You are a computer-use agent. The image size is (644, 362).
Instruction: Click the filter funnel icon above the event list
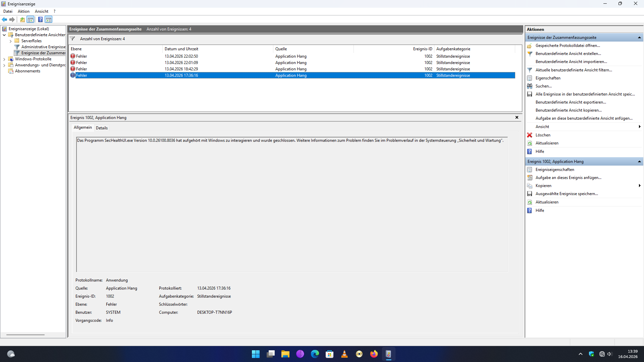tap(72, 39)
